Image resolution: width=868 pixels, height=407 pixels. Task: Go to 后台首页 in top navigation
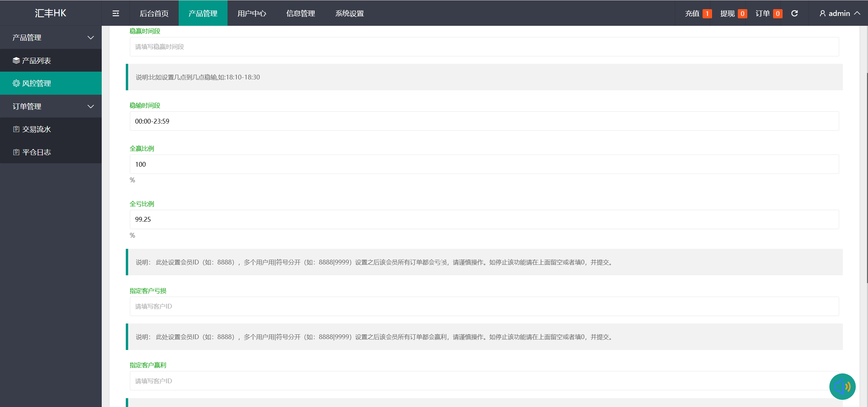click(154, 13)
